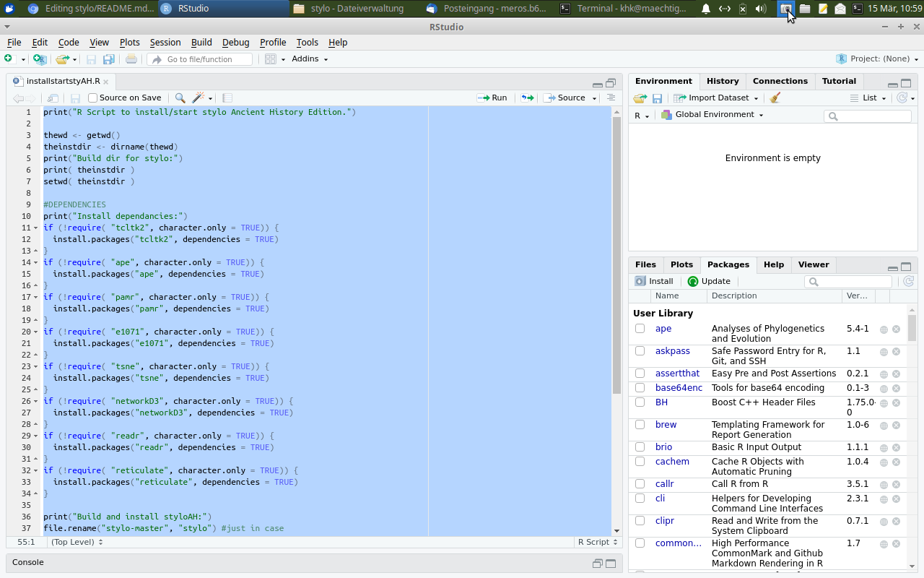Tick the base64enc package checkbox

(x=640, y=388)
